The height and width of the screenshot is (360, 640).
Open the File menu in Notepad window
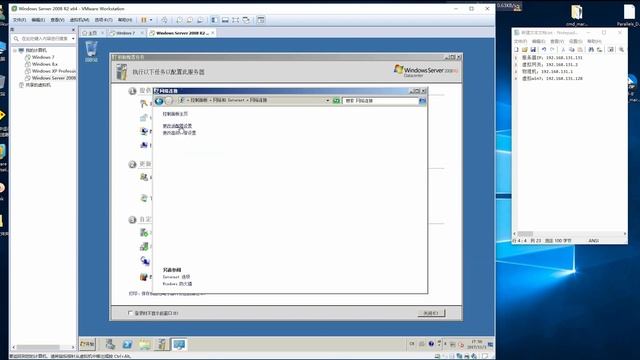click(x=520, y=41)
